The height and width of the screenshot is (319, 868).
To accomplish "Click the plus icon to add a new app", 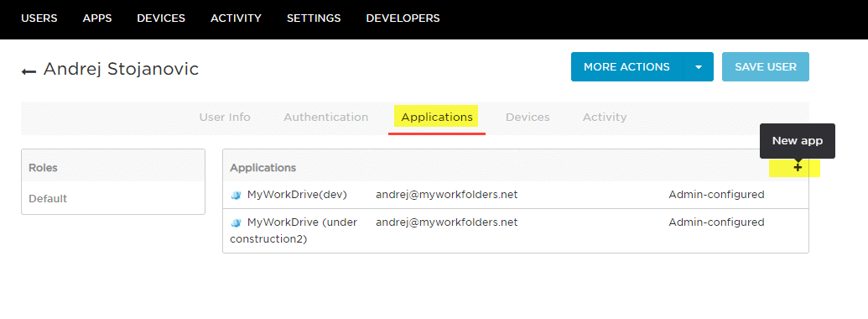I will point(798,167).
